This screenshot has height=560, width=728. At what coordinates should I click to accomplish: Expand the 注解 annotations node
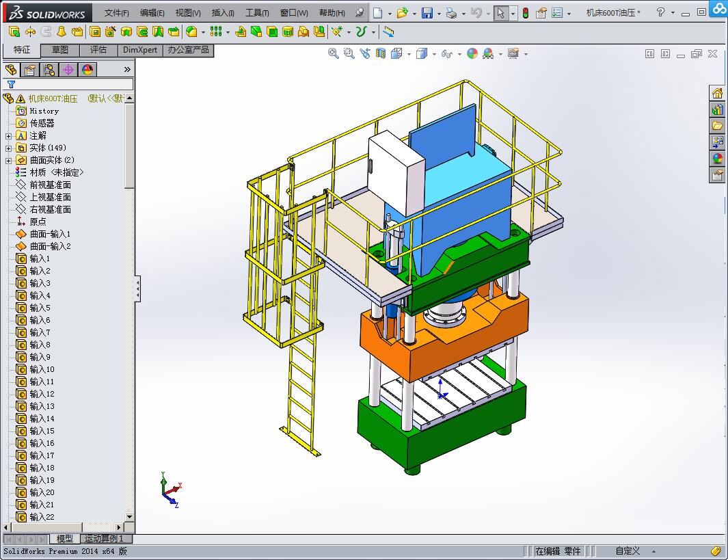pyautogui.click(x=8, y=135)
